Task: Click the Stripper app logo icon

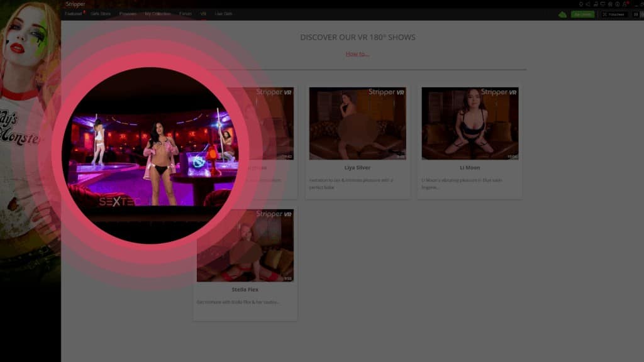Action: pyautogui.click(x=69, y=4)
